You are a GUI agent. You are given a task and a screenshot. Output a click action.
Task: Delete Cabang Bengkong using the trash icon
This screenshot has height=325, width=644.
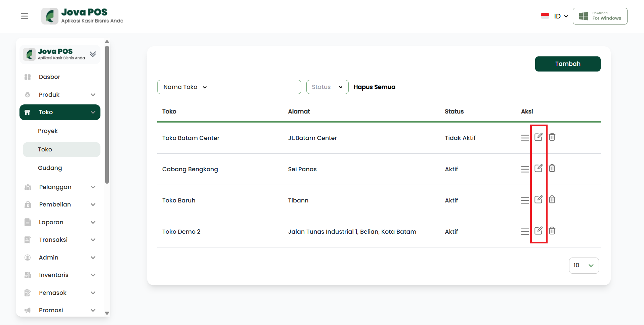(x=552, y=168)
